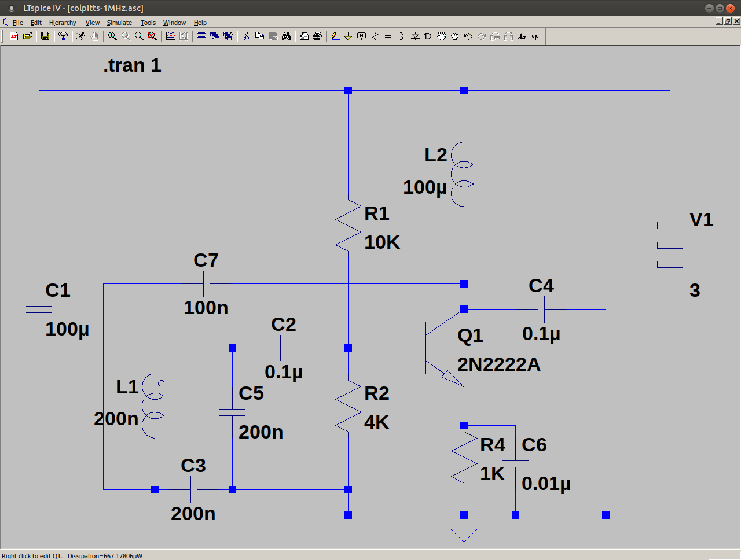741x560 pixels.
Task: Click capacitor C1's '100µ' value
Action: [67, 329]
